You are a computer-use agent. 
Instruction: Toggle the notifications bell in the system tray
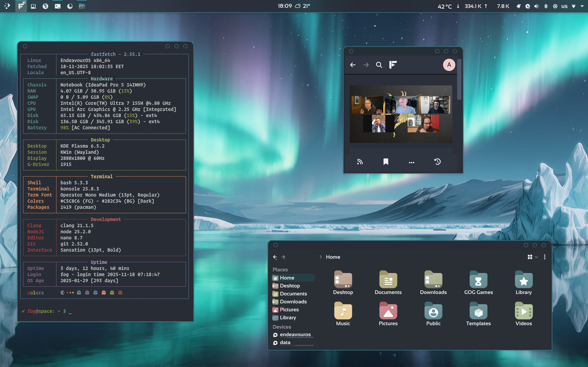click(x=518, y=6)
